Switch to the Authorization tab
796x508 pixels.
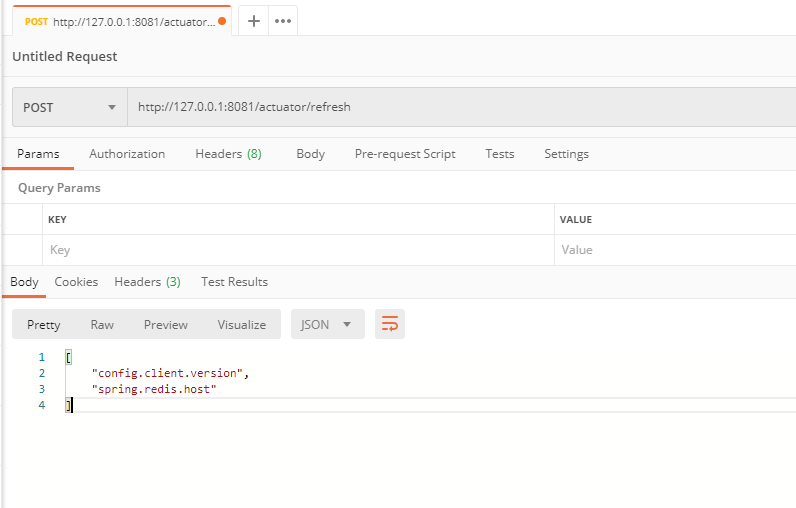[x=127, y=154]
